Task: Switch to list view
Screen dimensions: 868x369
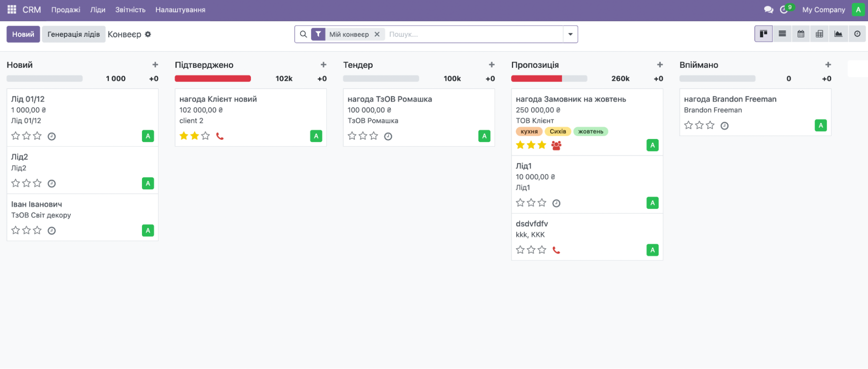Action: (782, 34)
